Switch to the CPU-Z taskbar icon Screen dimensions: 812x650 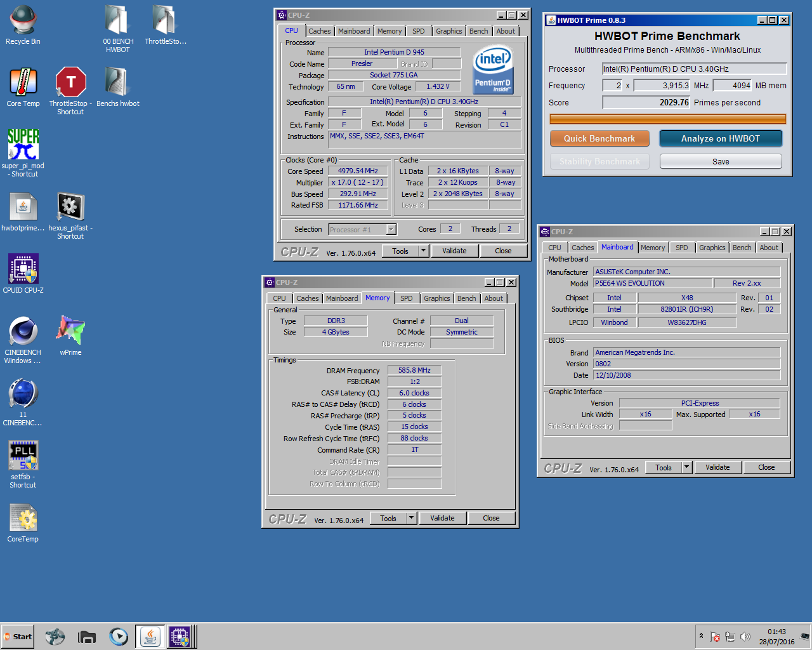(180, 637)
